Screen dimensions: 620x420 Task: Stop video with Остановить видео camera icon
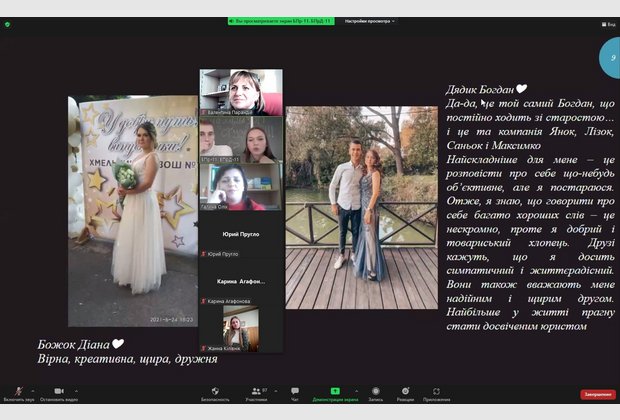(59, 391)
